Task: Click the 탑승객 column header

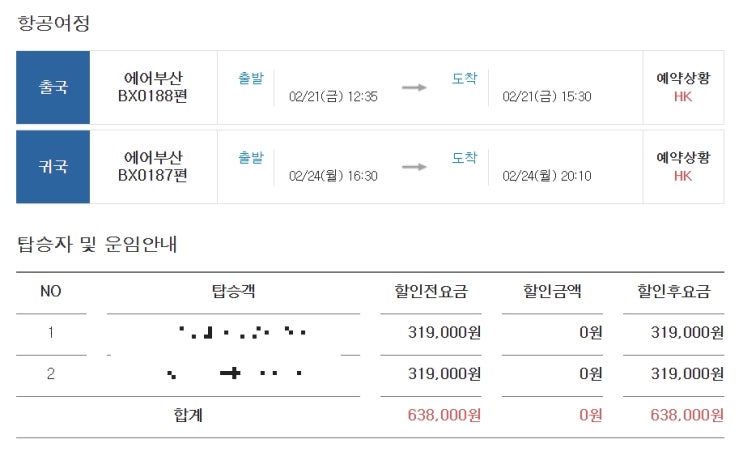Action: tap(233, 292)
